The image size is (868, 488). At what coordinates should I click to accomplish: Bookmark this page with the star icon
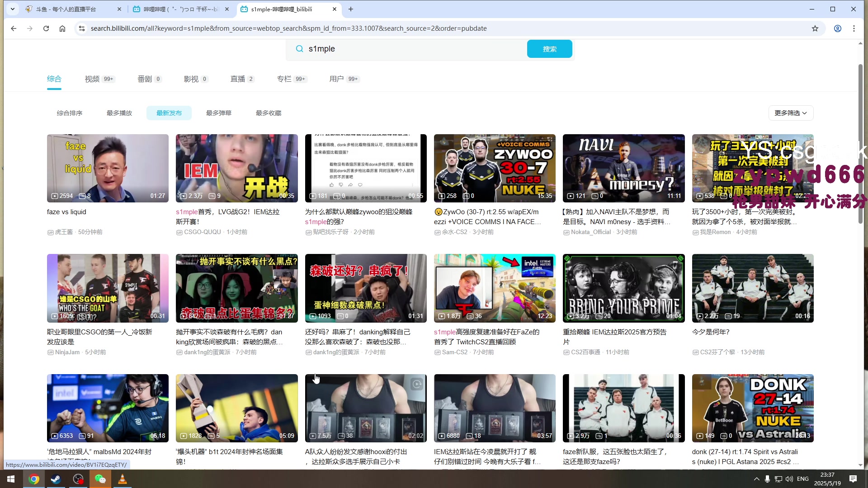click(815, 28)
